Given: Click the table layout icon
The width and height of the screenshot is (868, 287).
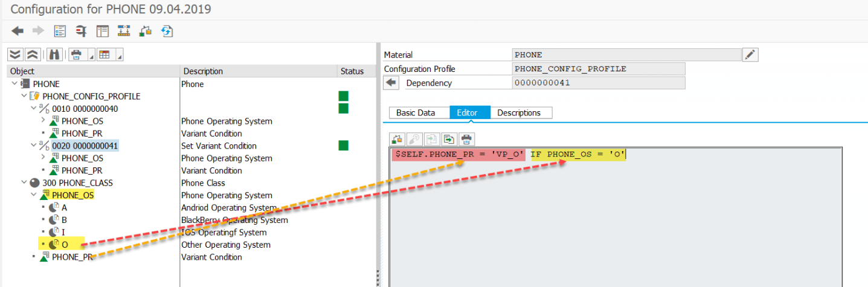Looking at the screenshot, I should click(105, 54).
